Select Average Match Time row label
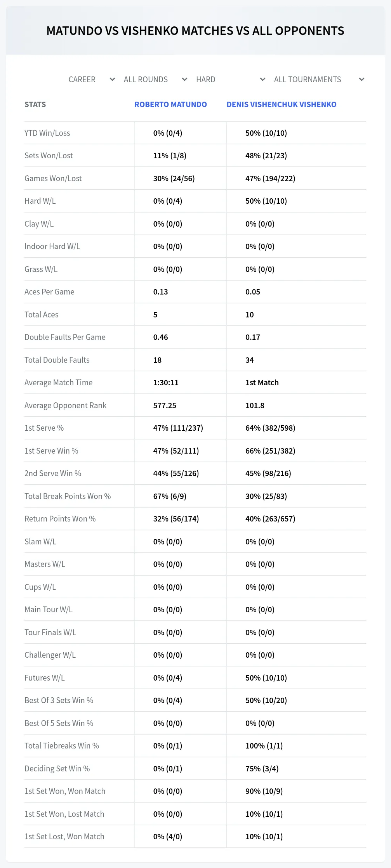The image size is (391, 868). 58,383
